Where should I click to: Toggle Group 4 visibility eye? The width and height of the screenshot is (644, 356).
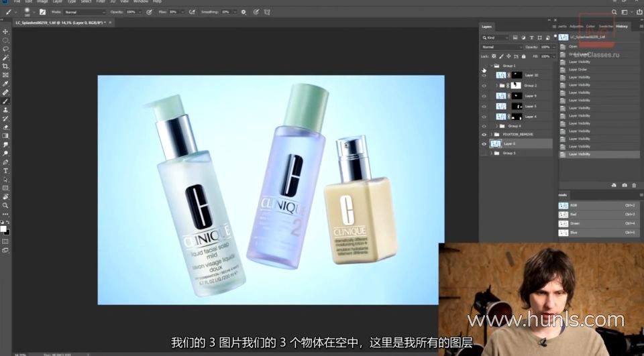click(484, 126)
